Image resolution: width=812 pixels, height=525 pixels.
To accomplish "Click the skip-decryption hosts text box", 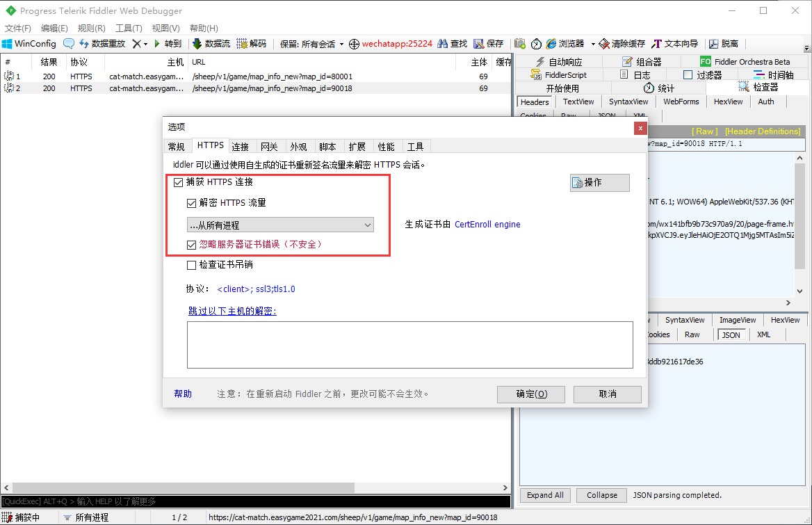I will [409, 345].
